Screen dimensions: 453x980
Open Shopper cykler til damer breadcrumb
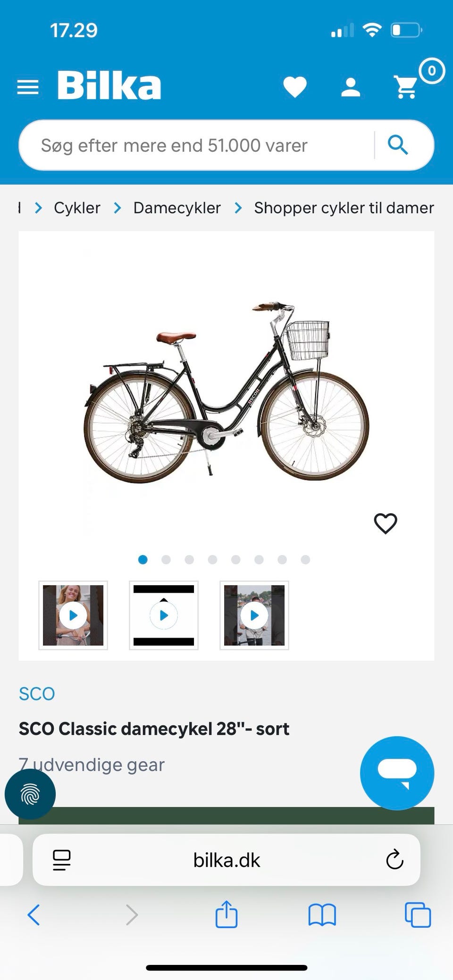(x=344, y=208)
